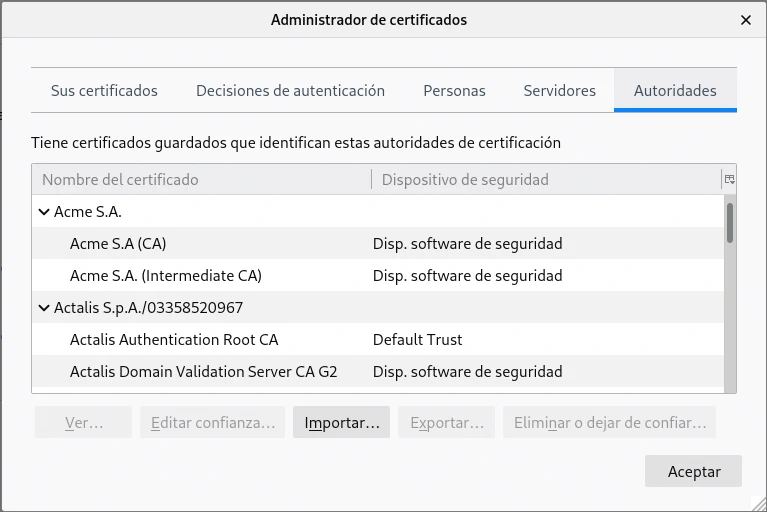Switch to Sus certificados tab
This screenshot has height=512, width=767.
point(104,91)
